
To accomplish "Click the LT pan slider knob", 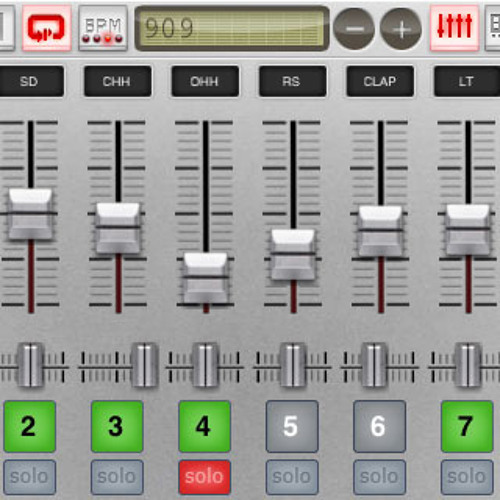I will point(468,365).
